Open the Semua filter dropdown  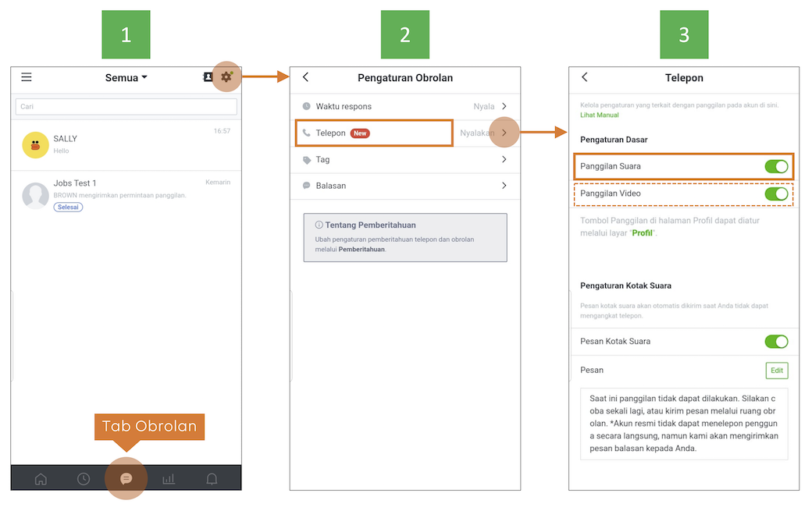point(126,77)
